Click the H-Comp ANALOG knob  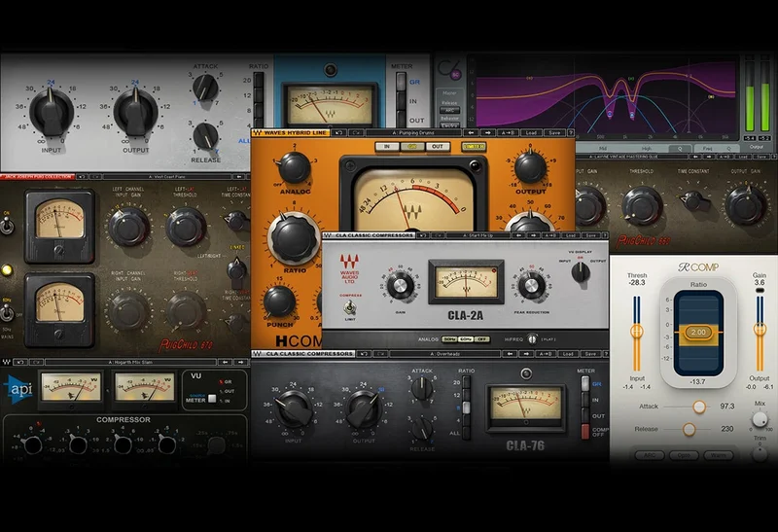(295, 167)
